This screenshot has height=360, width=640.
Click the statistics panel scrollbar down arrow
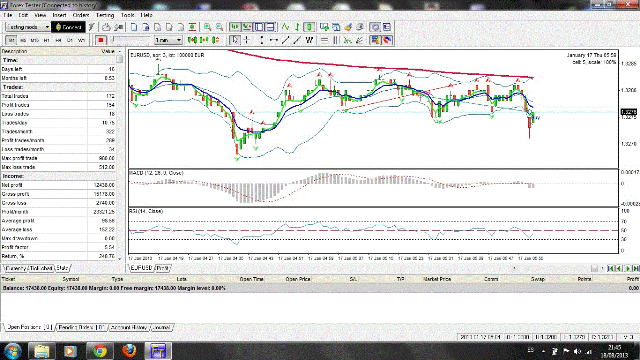click(120, 258)
